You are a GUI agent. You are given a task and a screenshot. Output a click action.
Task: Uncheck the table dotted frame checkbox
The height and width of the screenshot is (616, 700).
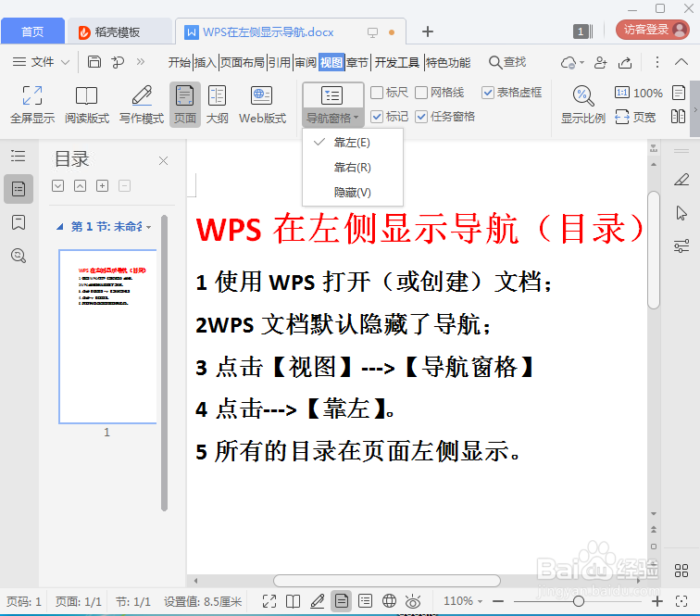point(488,93)
